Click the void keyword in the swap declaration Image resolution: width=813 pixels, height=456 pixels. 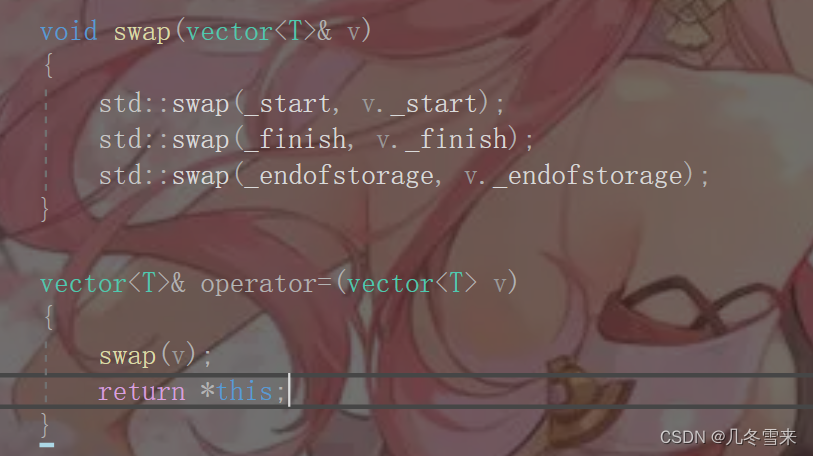[x=69, y=32]
